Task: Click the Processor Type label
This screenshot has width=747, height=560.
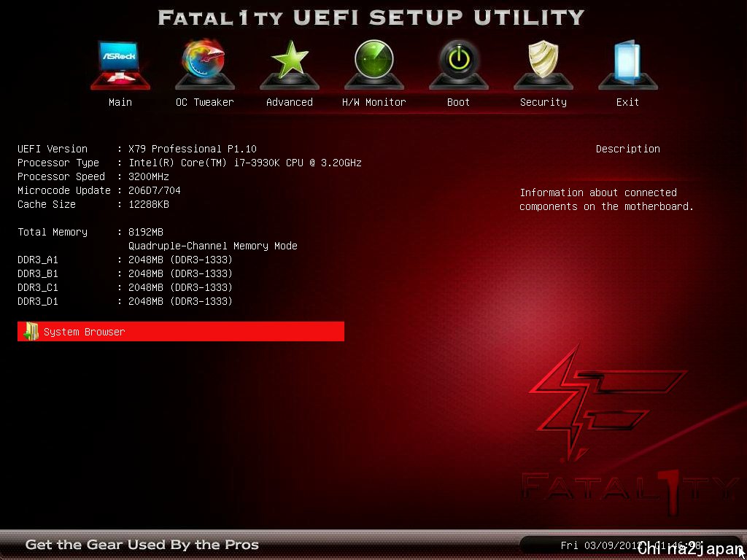Action: pyautogui.click(x=58, y=163)
